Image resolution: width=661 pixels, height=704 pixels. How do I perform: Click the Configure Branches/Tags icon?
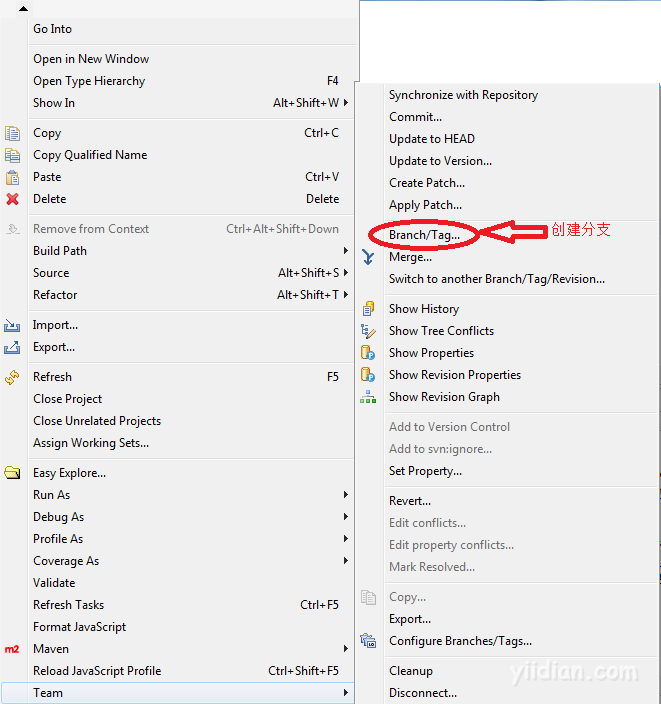(368, 641)
